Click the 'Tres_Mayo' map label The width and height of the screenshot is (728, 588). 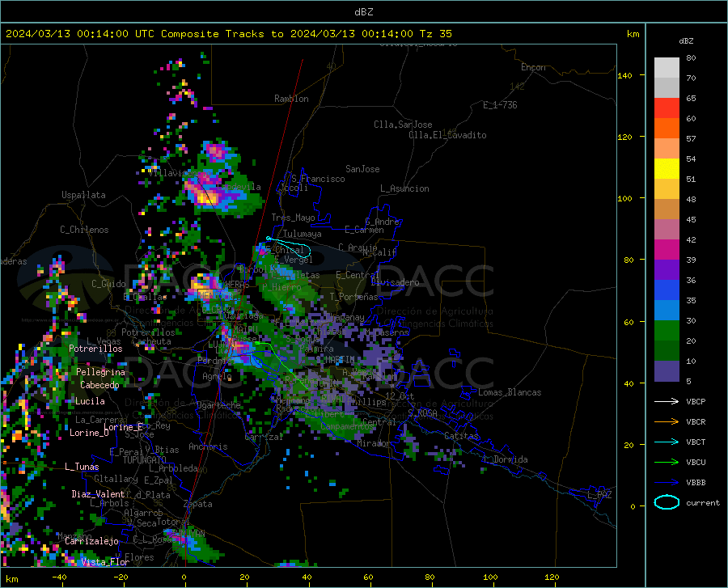(x=293, y=218)
